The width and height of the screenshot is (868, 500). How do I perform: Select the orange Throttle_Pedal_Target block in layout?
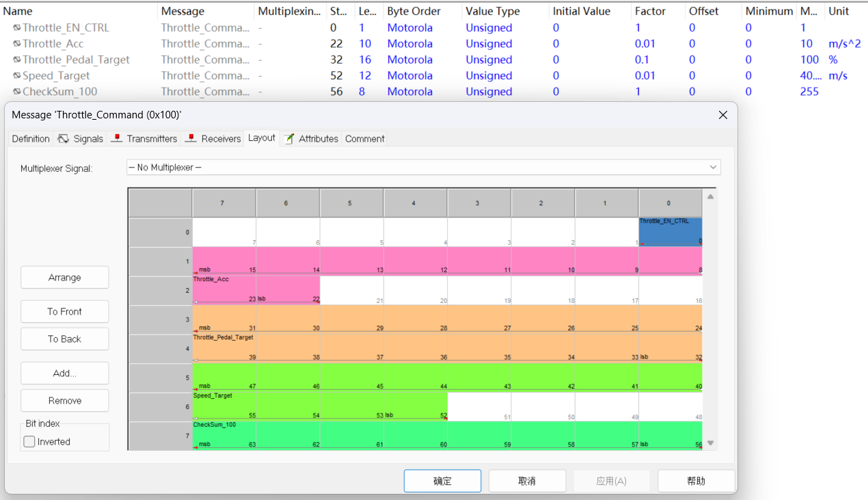pyautogui.click(x=448, y=333)
